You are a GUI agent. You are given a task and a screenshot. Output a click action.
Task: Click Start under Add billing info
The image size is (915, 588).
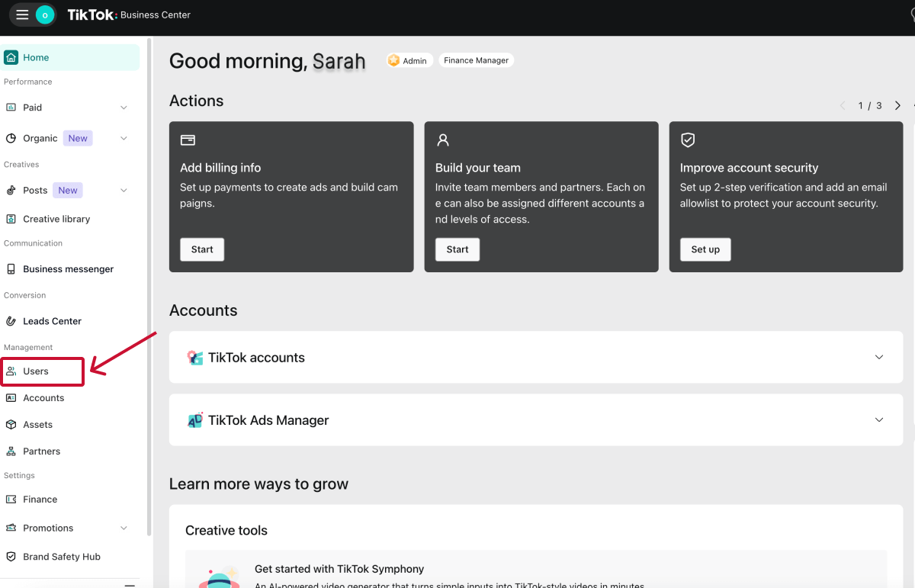(202, 249)
